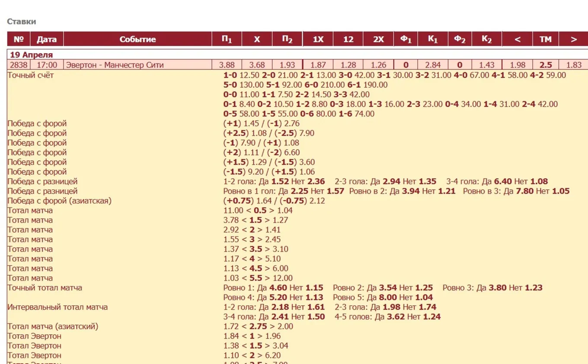588x364 pixels.
Task: Select Asian handicap (-0.75) odds 2.12
Action: click(x=317, y=201)
